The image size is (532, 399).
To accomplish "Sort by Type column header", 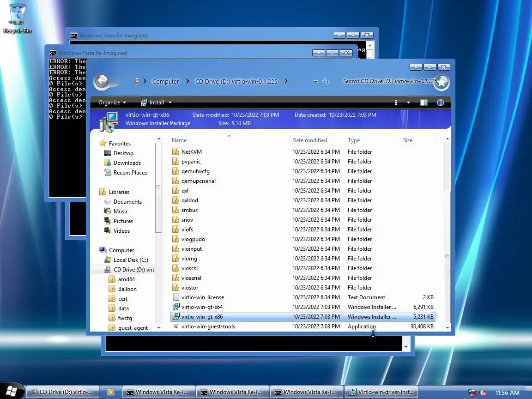I will pos(372,140).
